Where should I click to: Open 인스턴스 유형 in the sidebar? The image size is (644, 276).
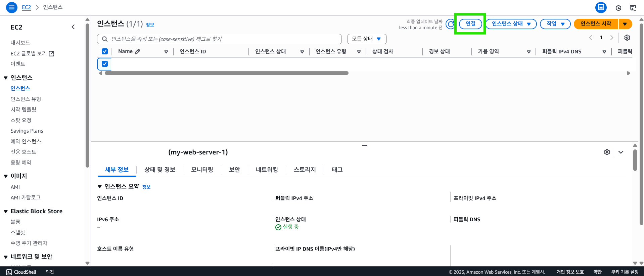point(26,99)
